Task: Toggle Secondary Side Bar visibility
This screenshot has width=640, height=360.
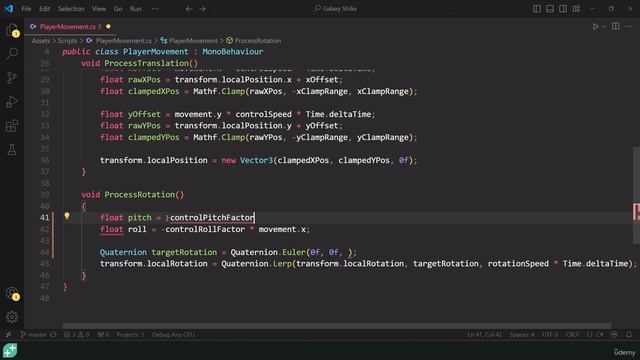Action: pyautogui.click(x=563, y=9)
